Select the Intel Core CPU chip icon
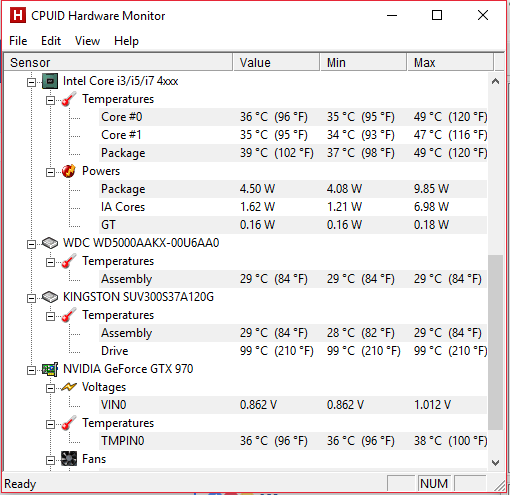This screenshot has height=495, width=510. tap(50, 81)
